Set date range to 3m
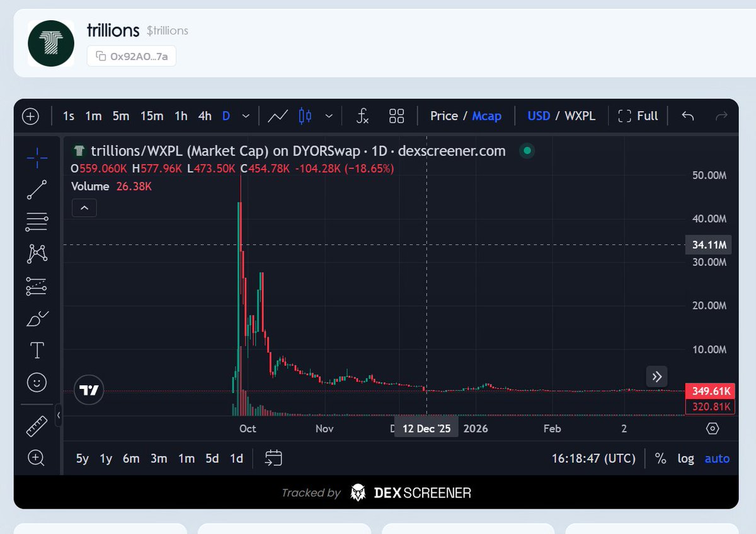Image resolution: width=756 pixels, height=534 pixels. pyautogui.click(x=159, y=458)
